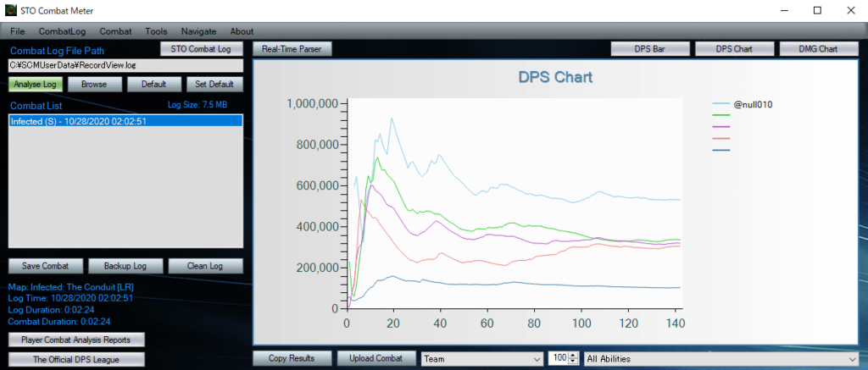Click the @null010 legend color line
Image resolution: width=868 pixels, height=370 pixels.
click(x=722, y=105)
